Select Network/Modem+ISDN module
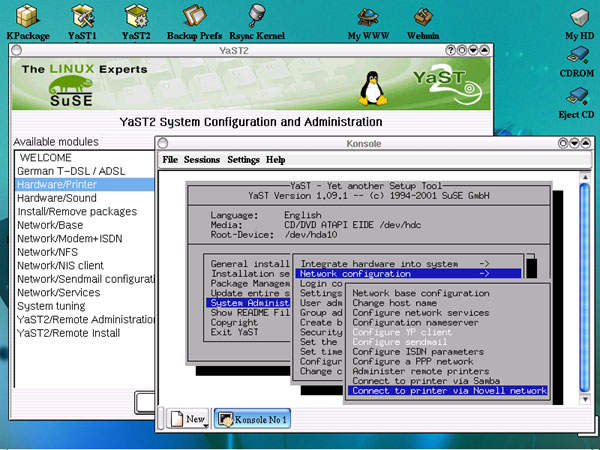Viewport: 600px width, 450px height. click(84, 238)
